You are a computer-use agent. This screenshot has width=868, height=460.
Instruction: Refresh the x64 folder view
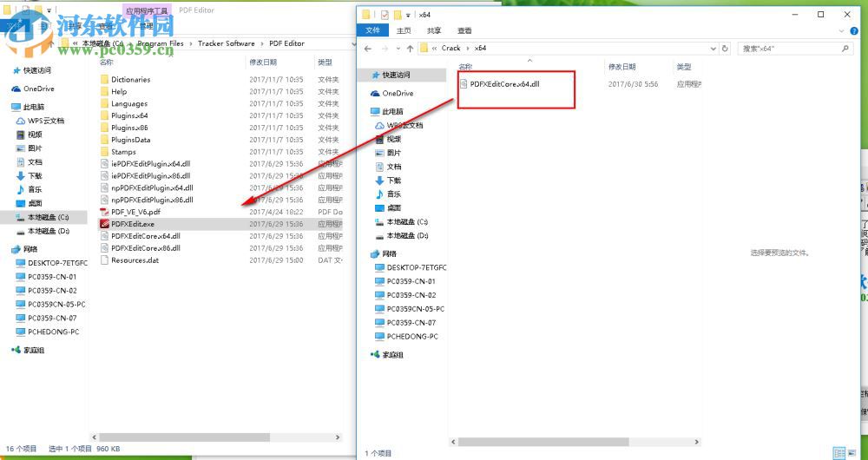click(725, 49)
